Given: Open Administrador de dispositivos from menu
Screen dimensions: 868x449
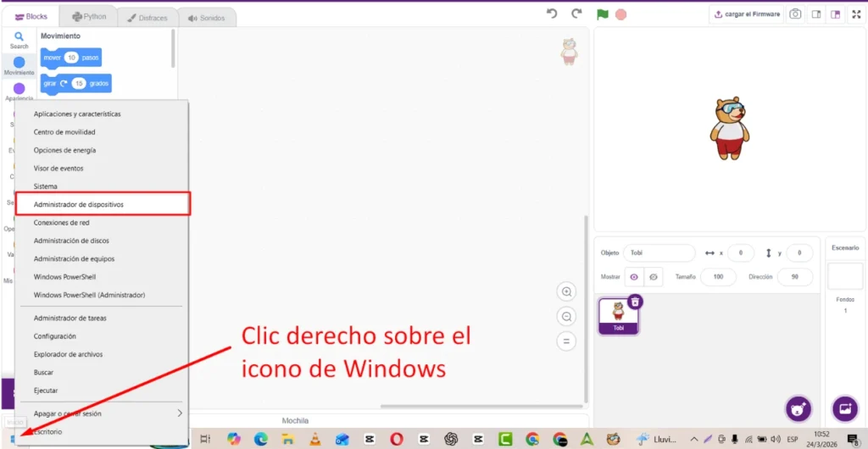Looking at the screenshot, I should [x=103, y=204].
